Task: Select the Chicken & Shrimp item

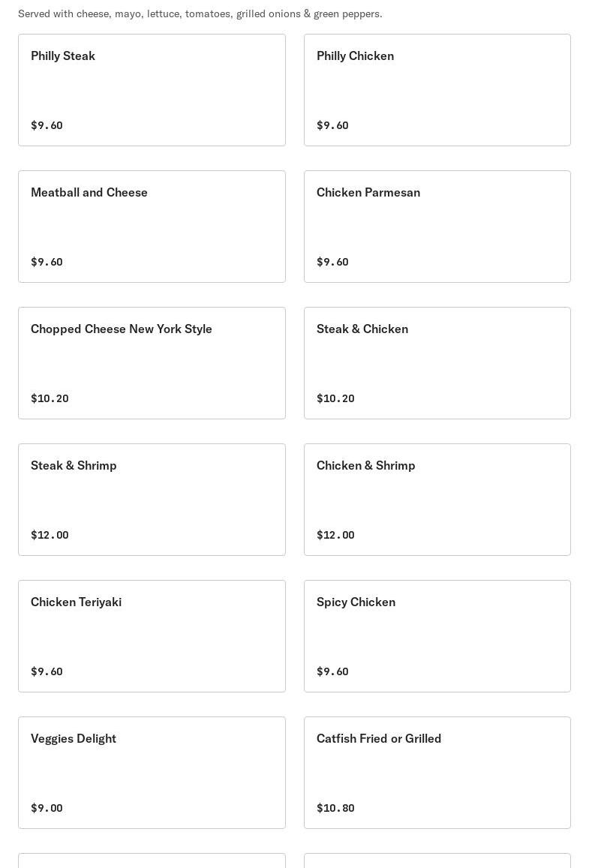Action: [437, 500]
